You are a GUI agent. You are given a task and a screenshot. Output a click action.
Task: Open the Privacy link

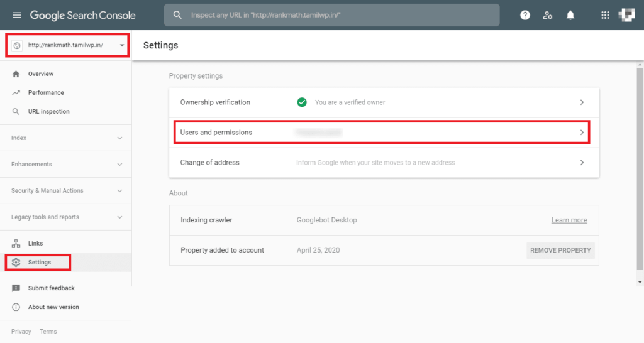pyautogui.click(x=21, y=332)
